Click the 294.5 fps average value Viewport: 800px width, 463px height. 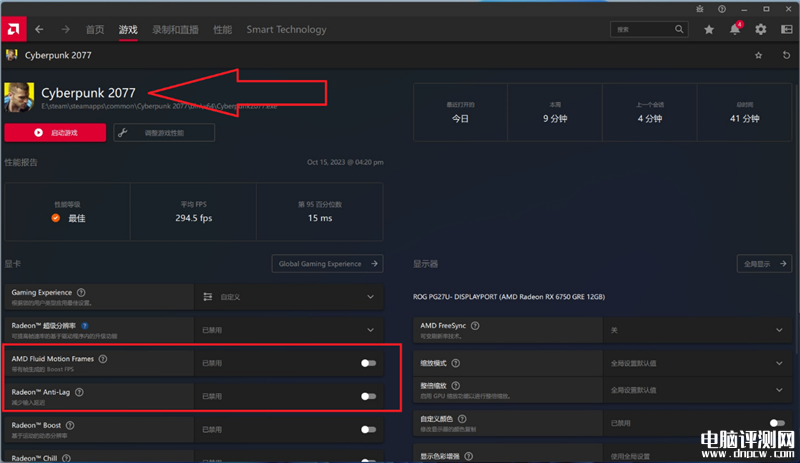(x=193, y=218)
